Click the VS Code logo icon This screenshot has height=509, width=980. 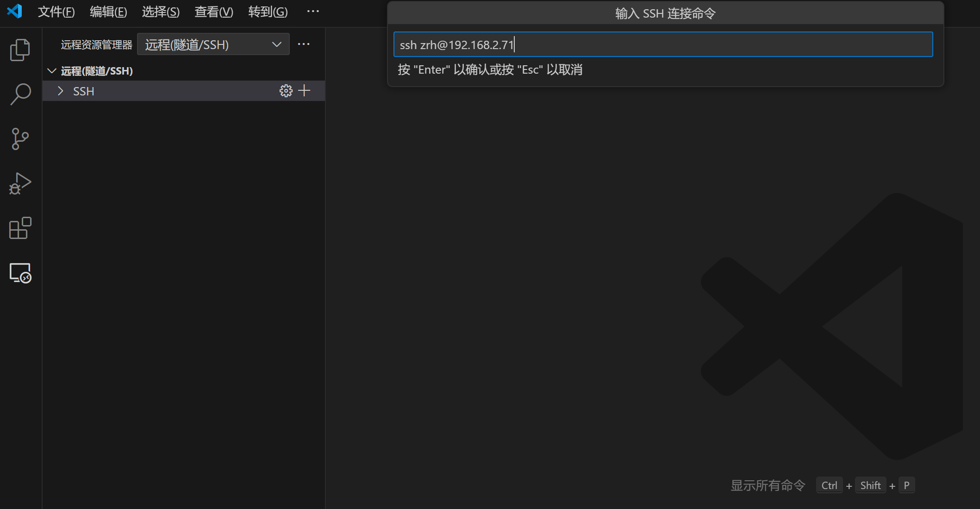[14, 11]
